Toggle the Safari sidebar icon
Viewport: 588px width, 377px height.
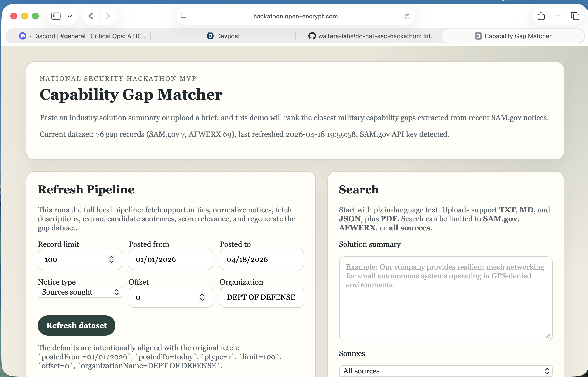tap(56, 16)
